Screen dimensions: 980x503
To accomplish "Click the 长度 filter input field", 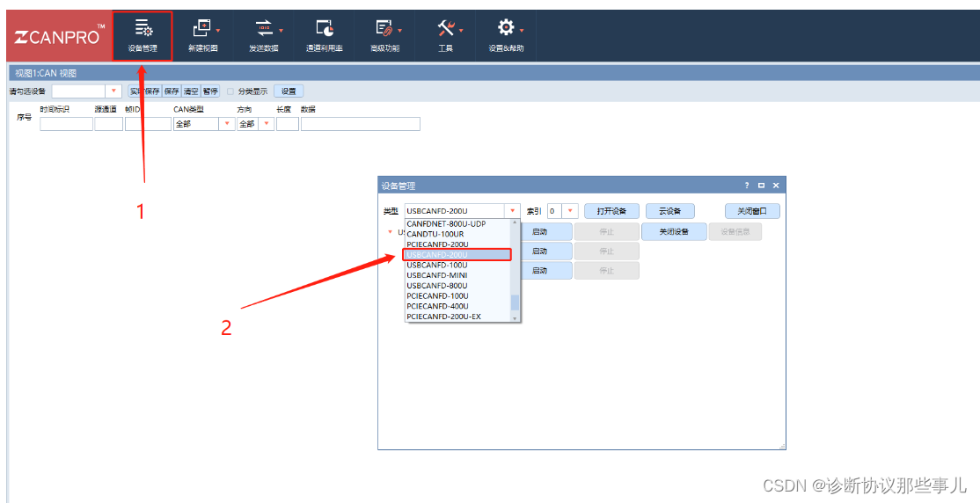I will [288, 124].
